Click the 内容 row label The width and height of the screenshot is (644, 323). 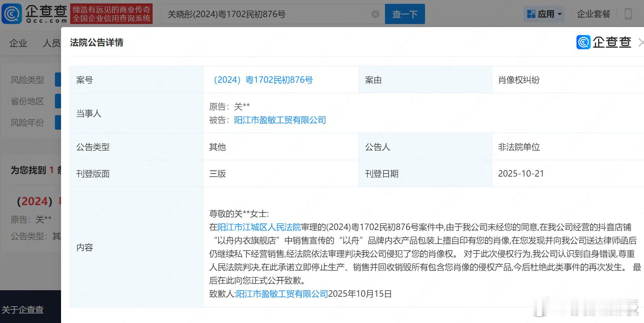[85, 247]
